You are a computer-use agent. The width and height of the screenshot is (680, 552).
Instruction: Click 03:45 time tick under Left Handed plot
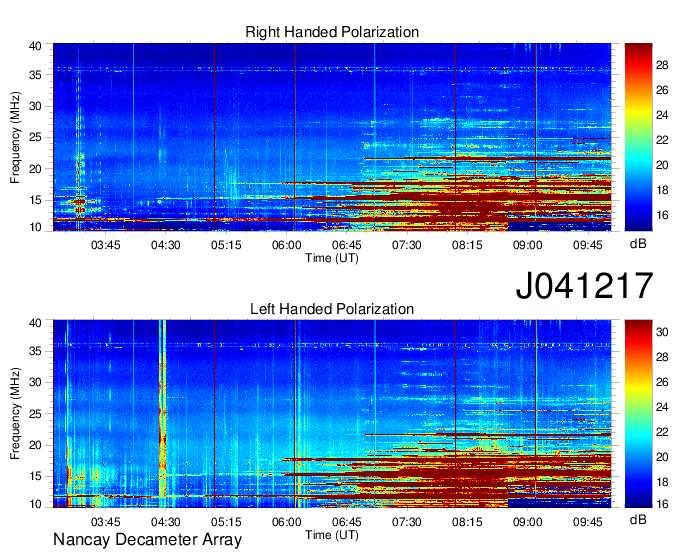coord(105,522)
